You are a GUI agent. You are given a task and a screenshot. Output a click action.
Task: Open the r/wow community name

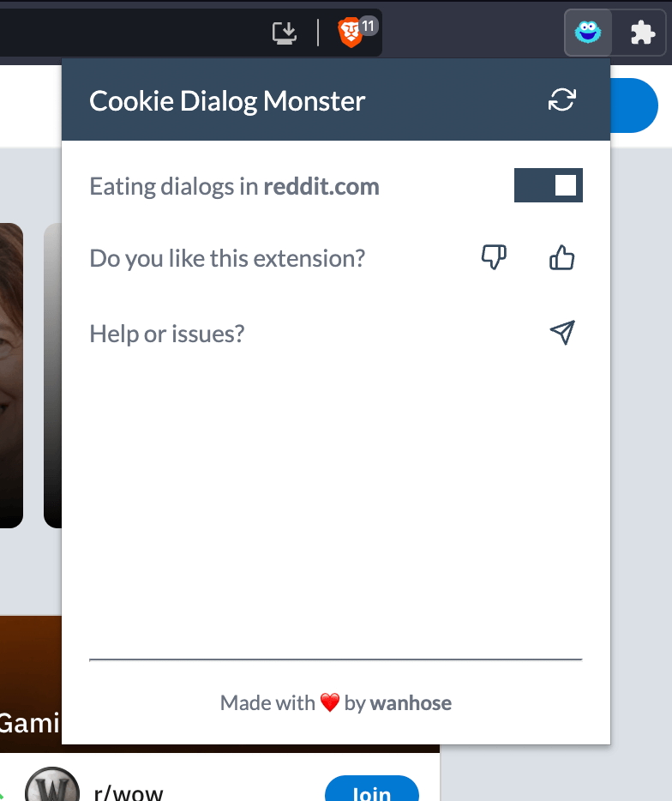129,792
